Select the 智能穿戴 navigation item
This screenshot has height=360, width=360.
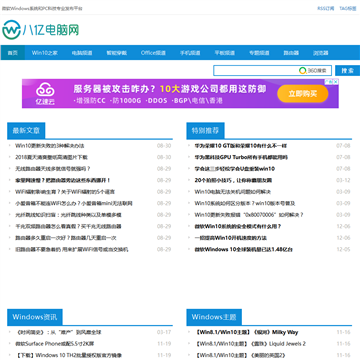(x=117, y=53)
